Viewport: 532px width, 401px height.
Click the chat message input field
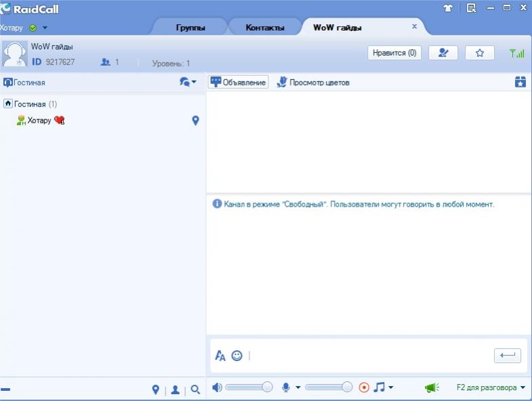369,355
